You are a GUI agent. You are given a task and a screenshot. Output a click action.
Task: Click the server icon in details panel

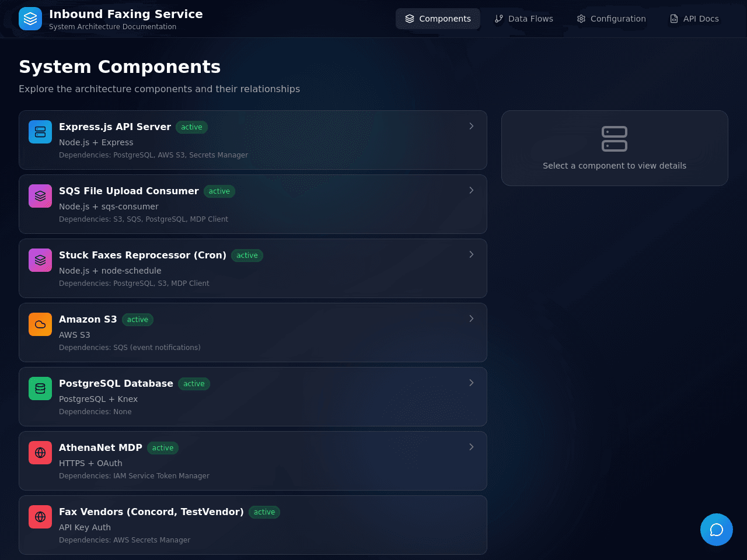click(x=615, y=139)
